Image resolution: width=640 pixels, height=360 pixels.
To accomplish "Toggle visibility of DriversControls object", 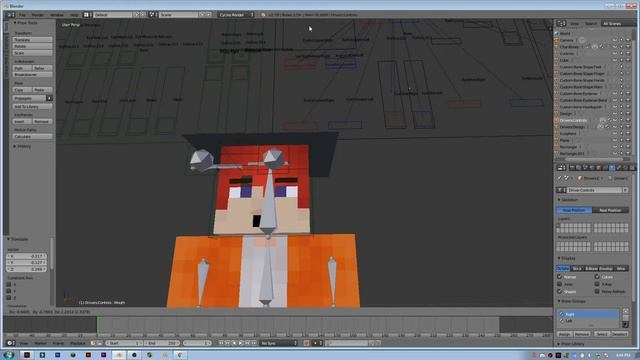I will coord(615,120).
